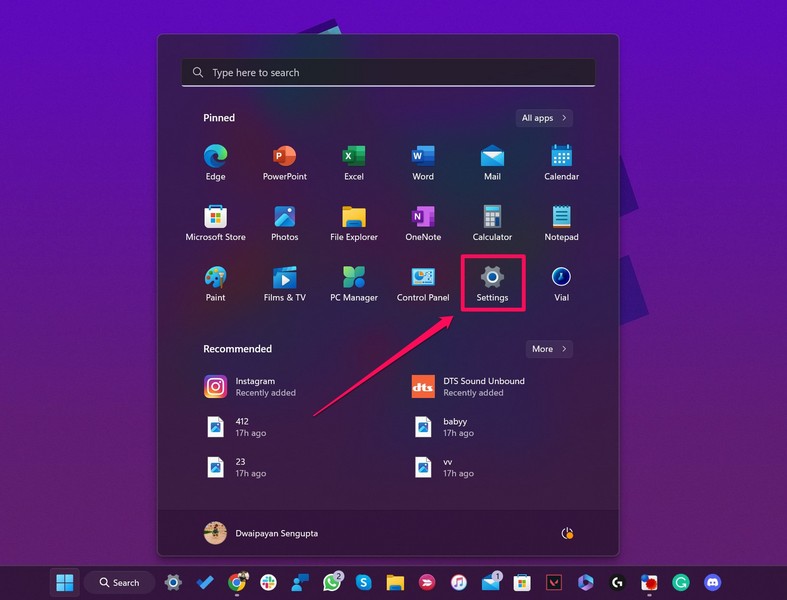This screenshot has height=600, width=787.
Task: Open the Calendar app
Action: [x=562, y=162]
